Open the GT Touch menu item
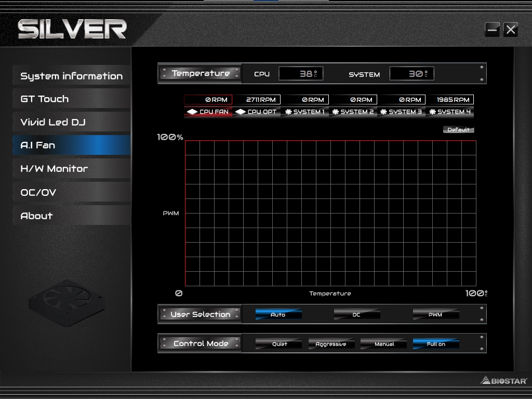 coord(72,99)
